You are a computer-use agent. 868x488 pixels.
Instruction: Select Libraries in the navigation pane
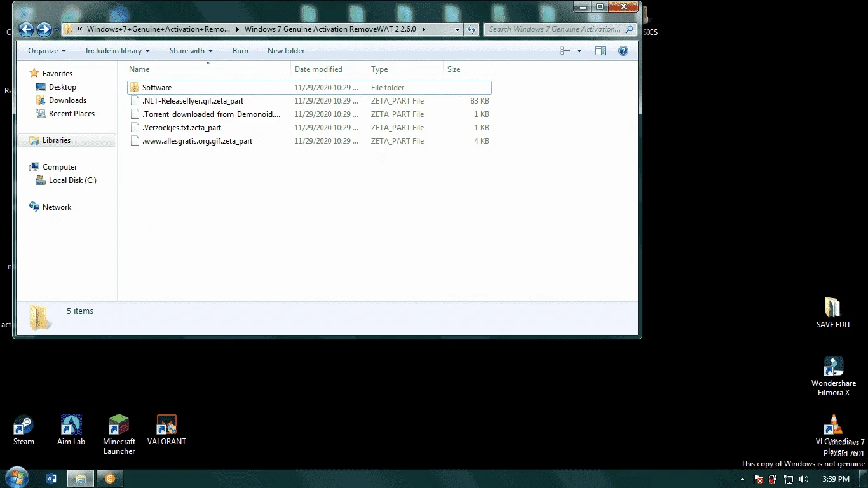[56, 140]
